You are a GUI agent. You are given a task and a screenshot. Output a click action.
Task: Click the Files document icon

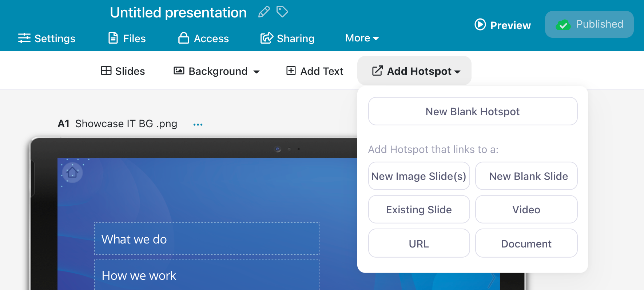[x=113, y=38]
